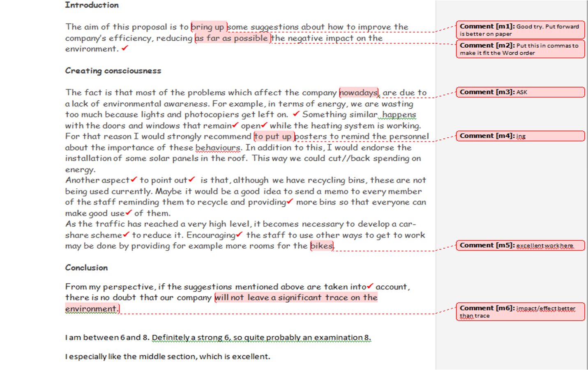Image resolution: width=588 pixels, height=370 pixels.
Task: Click Comment [m6] about impact/effect
Action: pos(520,312)
